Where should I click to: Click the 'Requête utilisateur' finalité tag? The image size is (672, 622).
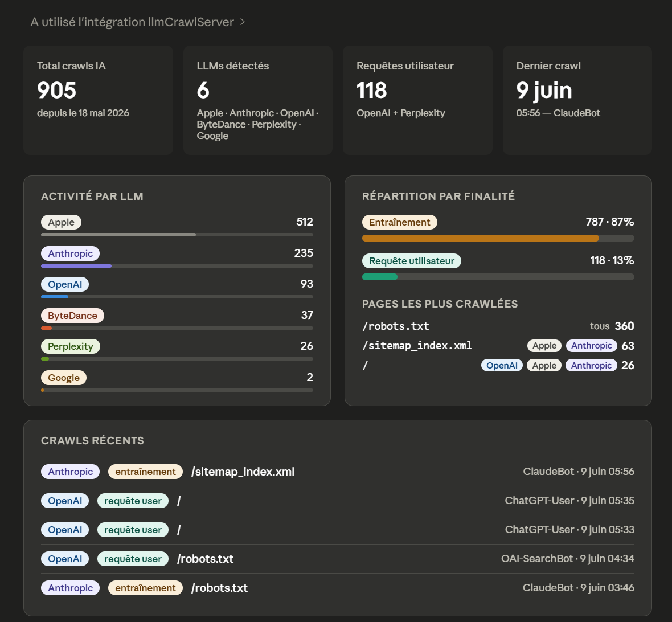coord(411,261)
